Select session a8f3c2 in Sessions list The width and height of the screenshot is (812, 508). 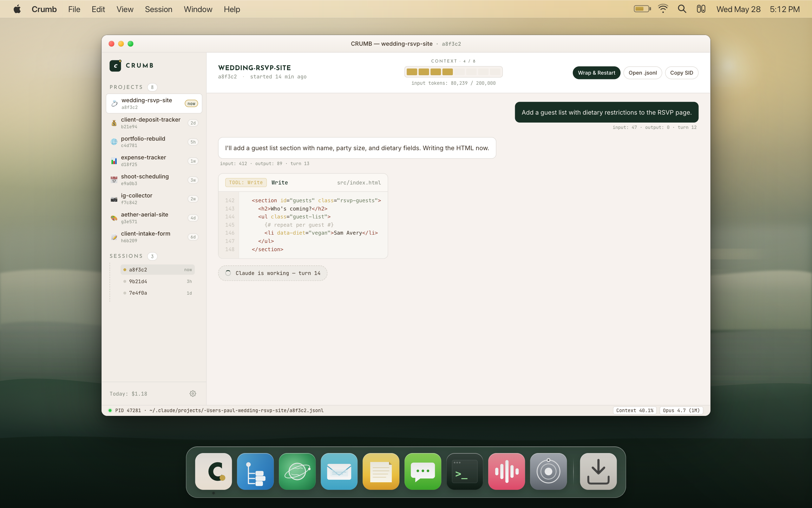(x=157, y=270)
